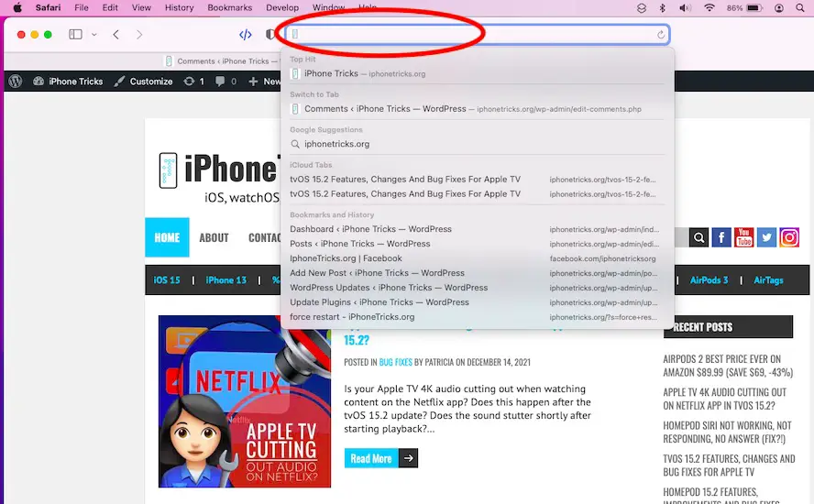This screenshot has width=814, height=504.
Task: Switch to Comments WordPress tab suggestion
Action: 477,109
